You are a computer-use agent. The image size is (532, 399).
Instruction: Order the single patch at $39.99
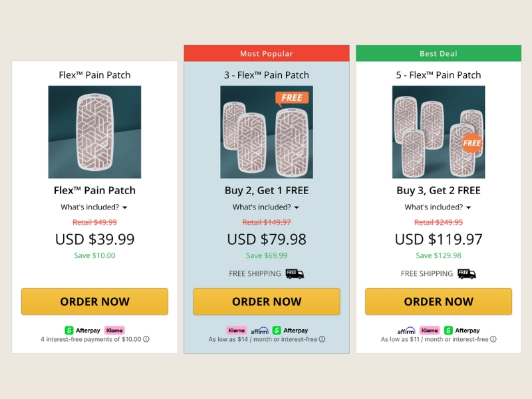[x=94, y=302]
